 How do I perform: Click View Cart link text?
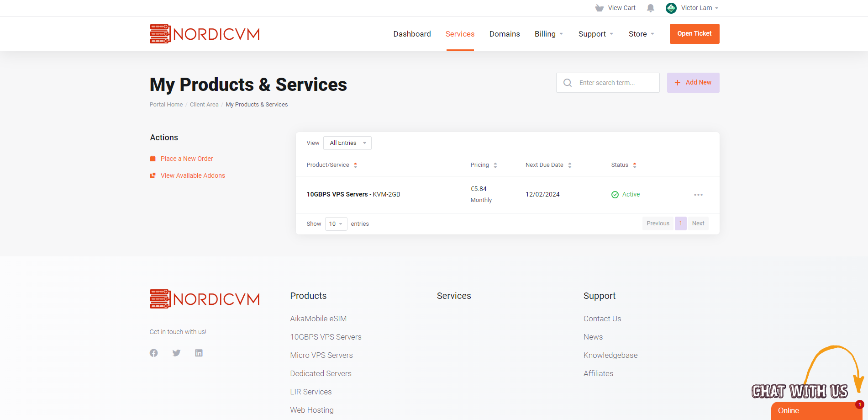[621, 8]
